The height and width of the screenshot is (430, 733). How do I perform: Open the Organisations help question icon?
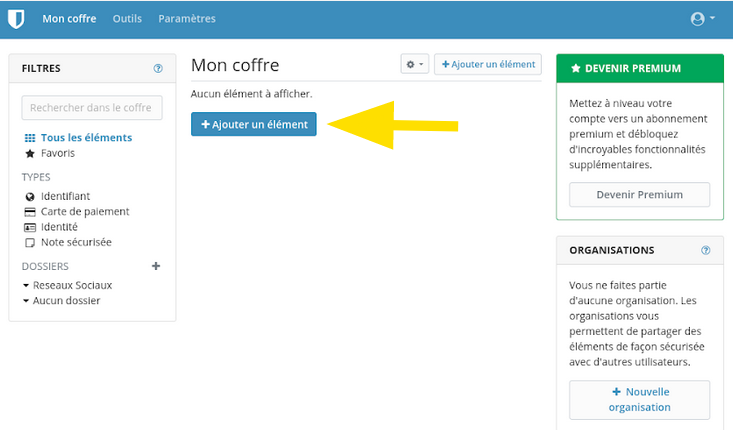(x=705, y=250)
